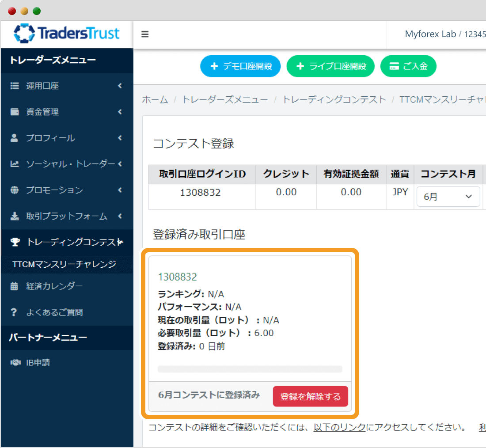Viewport: 486px width, 448px height.
Task: Click the トレーダーズメニュー sidebar header
Action: [67, 60]
